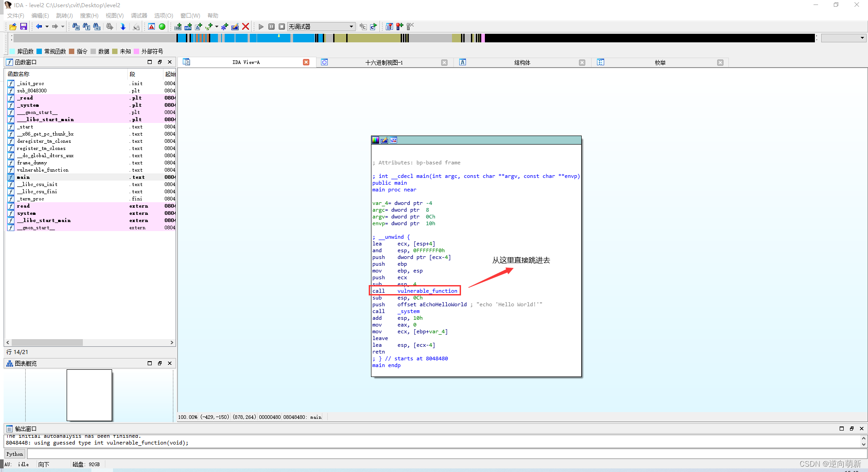868x472 pixels.
Task: Select _start in the functions list
Action: click(x=91, y=127)
